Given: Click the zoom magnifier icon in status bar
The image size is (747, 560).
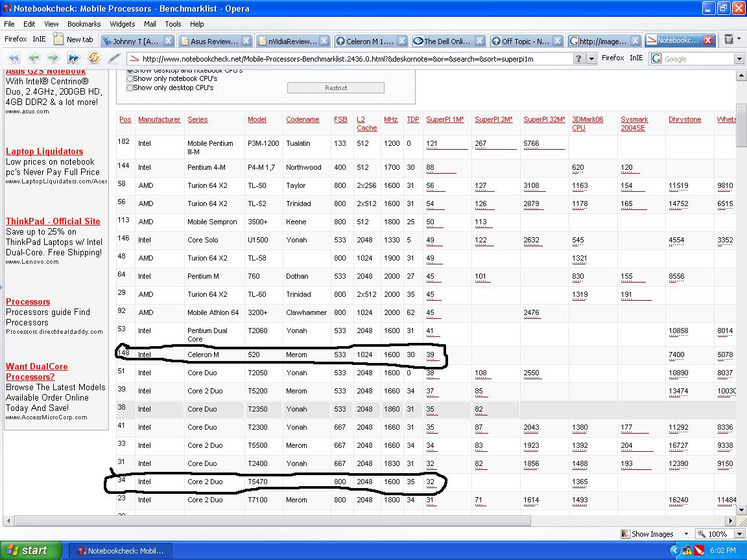Looking at the screenshot, I should pos(701,534).
